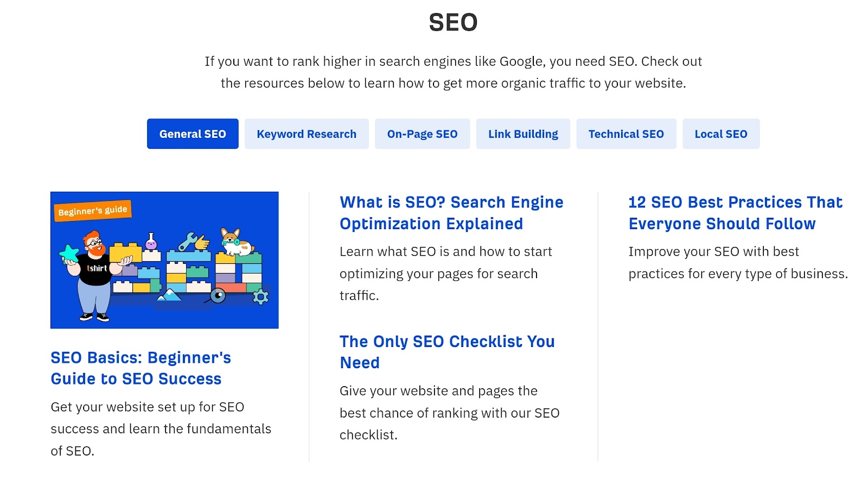
Task: Open What is SEO explained article
Action: click(451, 213)
